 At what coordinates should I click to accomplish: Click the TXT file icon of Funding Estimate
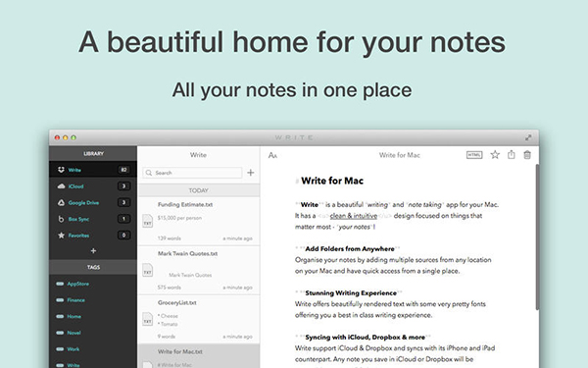pos(147,221)
